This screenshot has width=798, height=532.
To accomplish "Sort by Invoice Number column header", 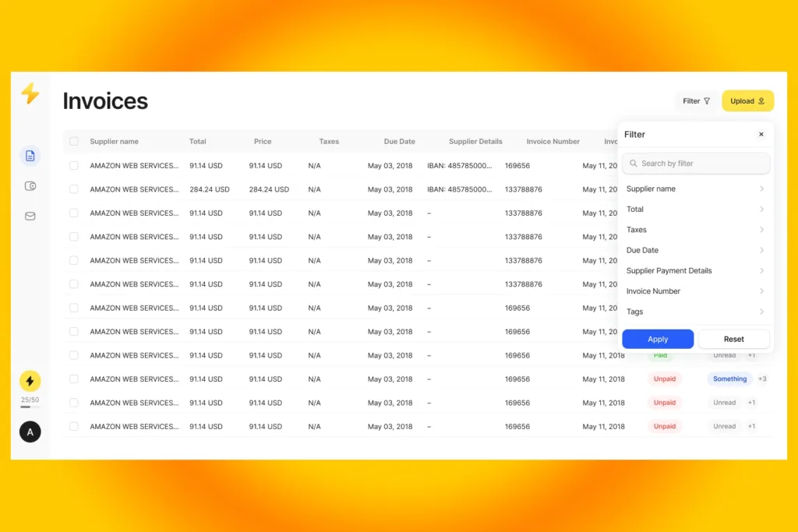I will point(553,142).
